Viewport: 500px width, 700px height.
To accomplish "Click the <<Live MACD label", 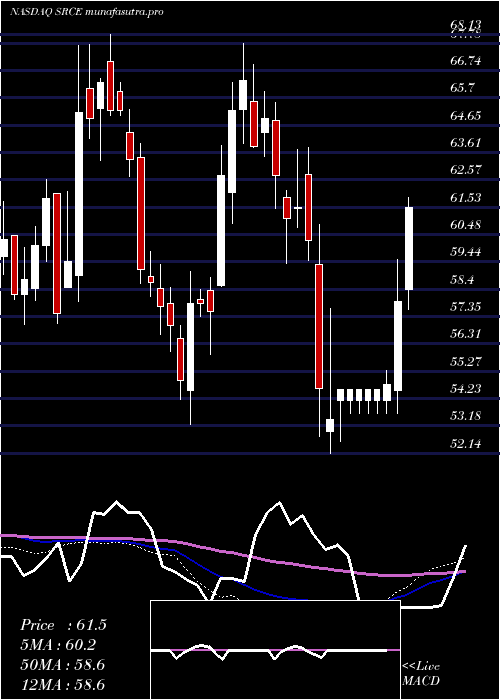I will tap(421, 673).
